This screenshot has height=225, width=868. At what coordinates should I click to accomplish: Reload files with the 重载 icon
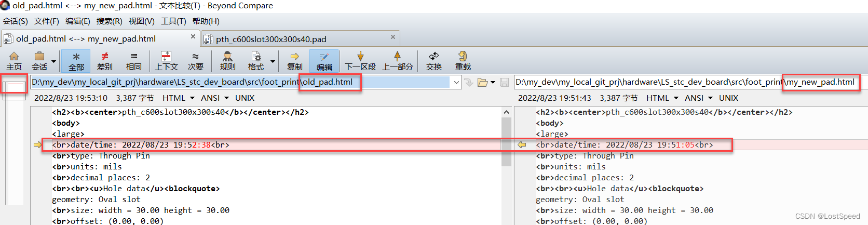[463, 61]
